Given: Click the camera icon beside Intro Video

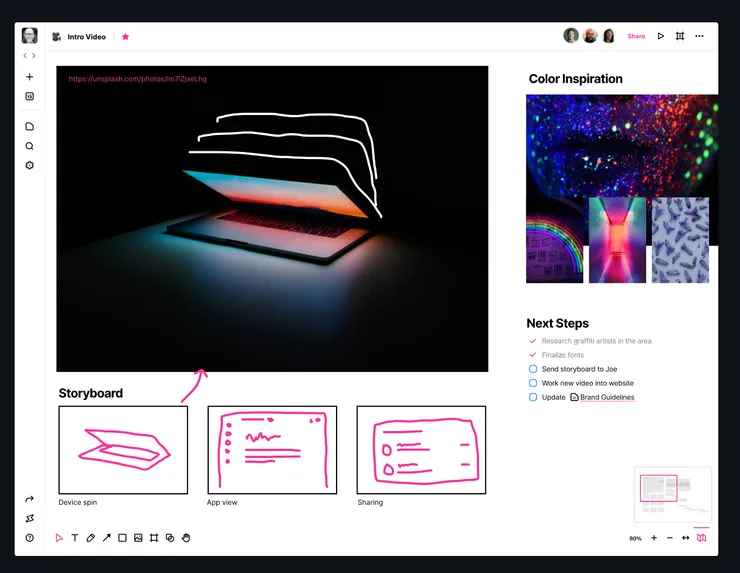Looking at the screenshot, I should pyautogui.click(x=57, y=36).
